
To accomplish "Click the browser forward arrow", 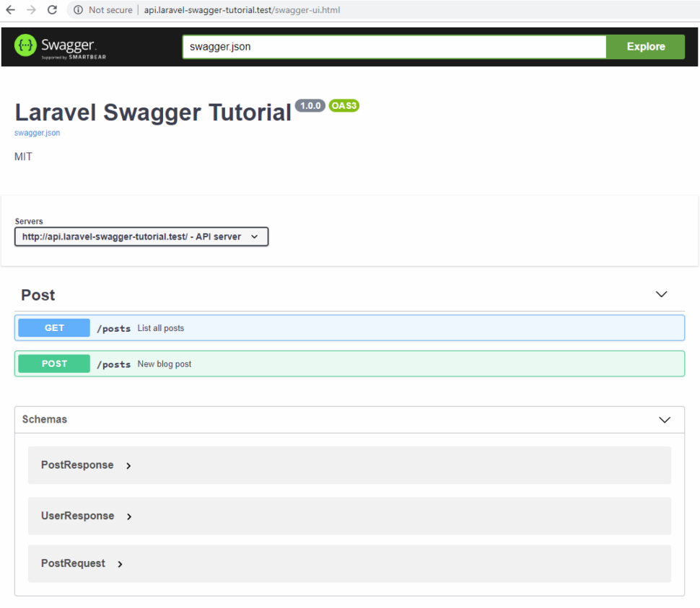I will (x=31, y=10).
